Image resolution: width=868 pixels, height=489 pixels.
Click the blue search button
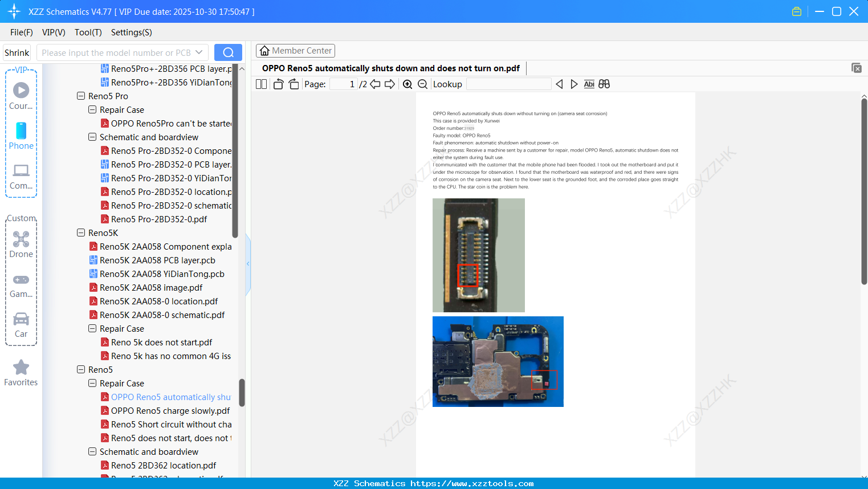coord(228,52)
